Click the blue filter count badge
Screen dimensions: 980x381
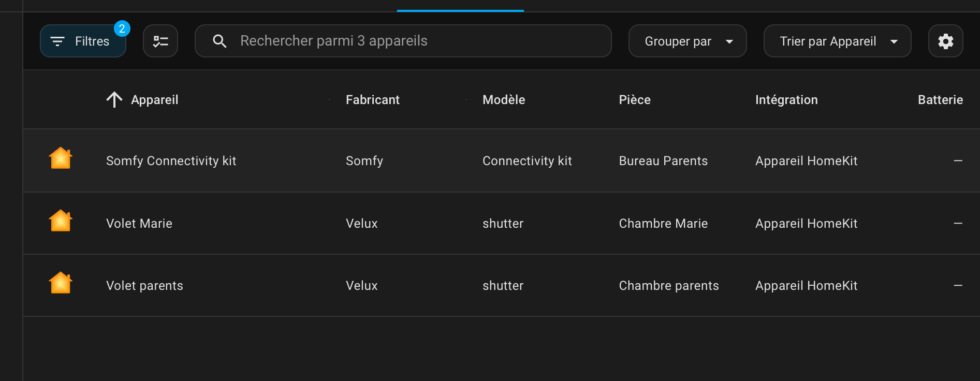(x=122, y=28)
